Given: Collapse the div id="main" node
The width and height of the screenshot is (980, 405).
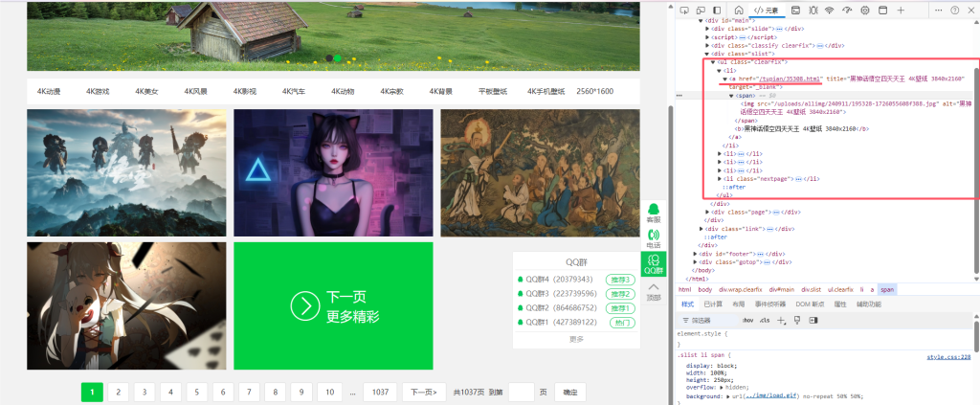Looking at the screenshot, I should click(701, 21).
